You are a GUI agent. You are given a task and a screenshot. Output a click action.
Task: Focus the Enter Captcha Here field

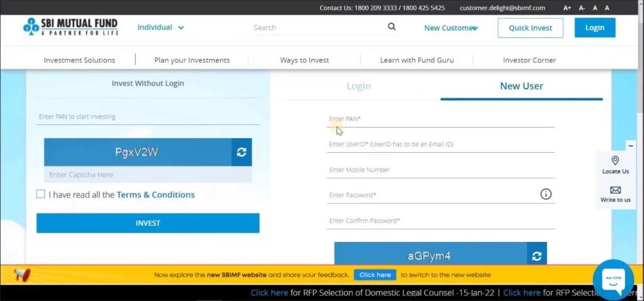click(x=148, y=175)
